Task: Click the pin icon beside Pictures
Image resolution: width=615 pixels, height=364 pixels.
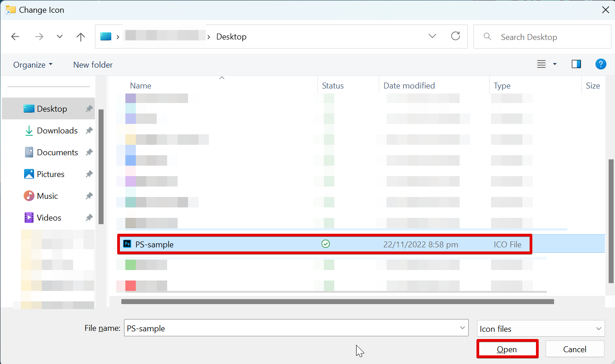Action: (89, 174)
